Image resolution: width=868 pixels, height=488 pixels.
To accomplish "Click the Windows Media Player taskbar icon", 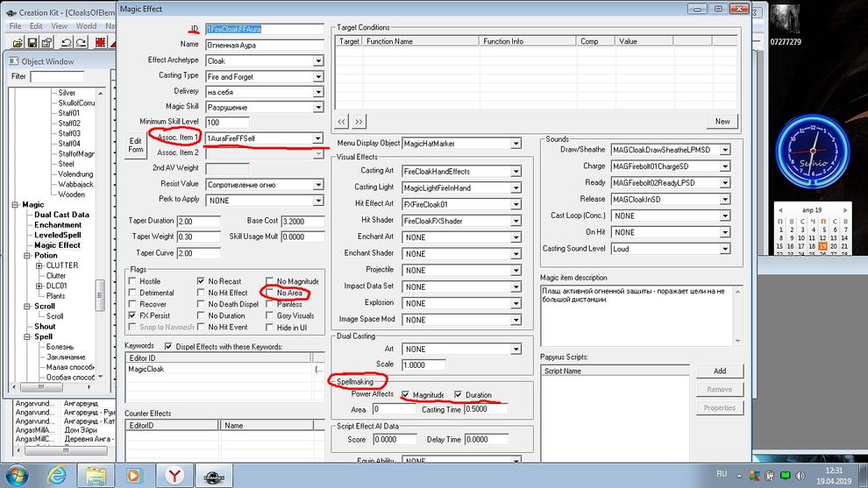I will tap(134, 475).
